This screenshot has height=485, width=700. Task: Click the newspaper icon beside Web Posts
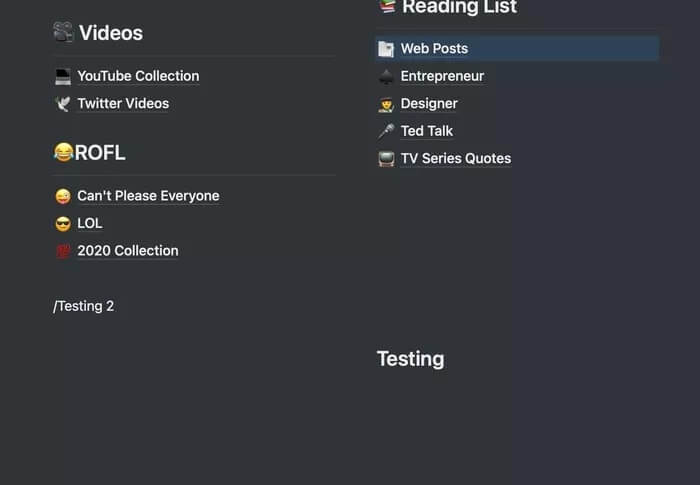click(x=386, y=49)
